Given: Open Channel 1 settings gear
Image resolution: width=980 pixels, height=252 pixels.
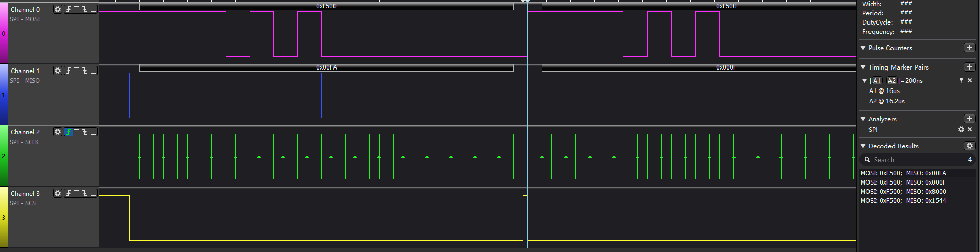Looking at the screenshot, I should (58, 71).
